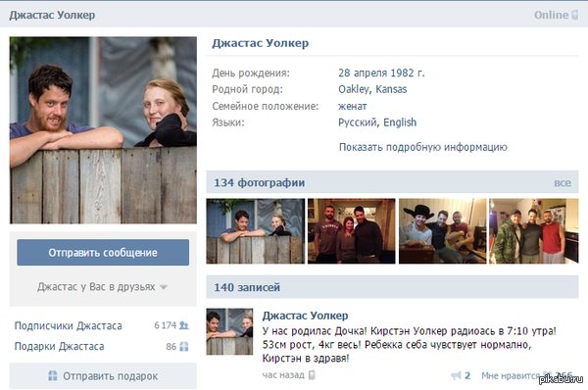
Task: Open the large profile photo
Action: click(103, 130)
